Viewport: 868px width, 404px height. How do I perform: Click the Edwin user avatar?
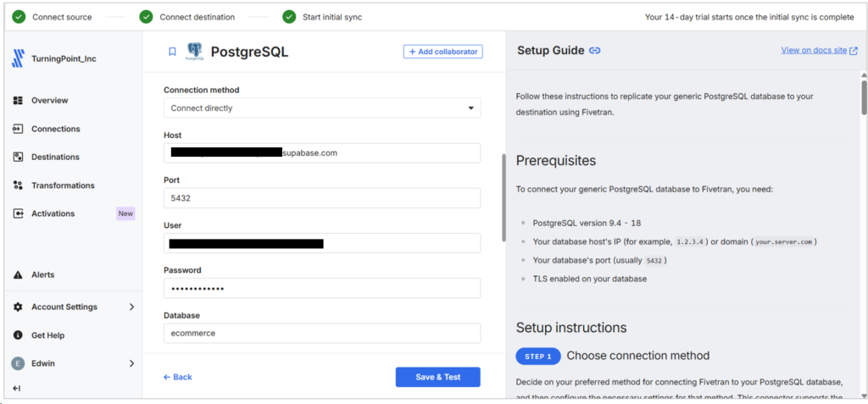pyautogui.click(x=18, y=363)
